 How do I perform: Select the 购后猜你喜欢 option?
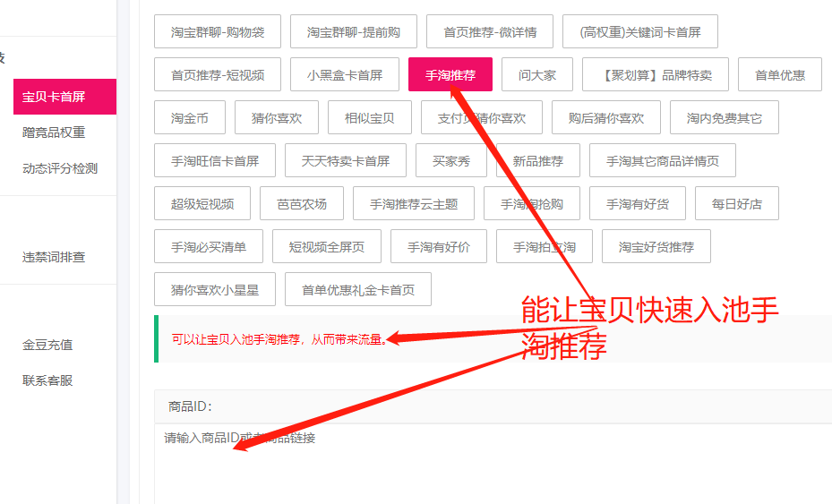[x=606, y=118]
